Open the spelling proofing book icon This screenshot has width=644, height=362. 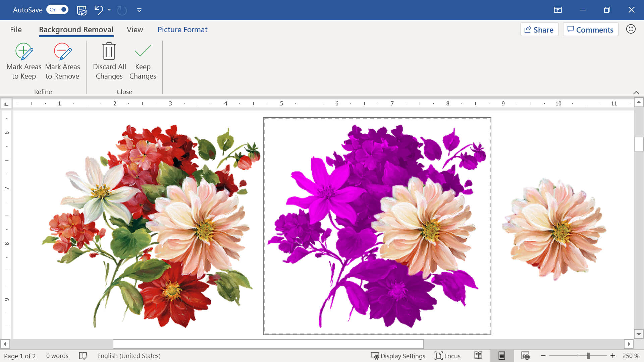(83, 356)
